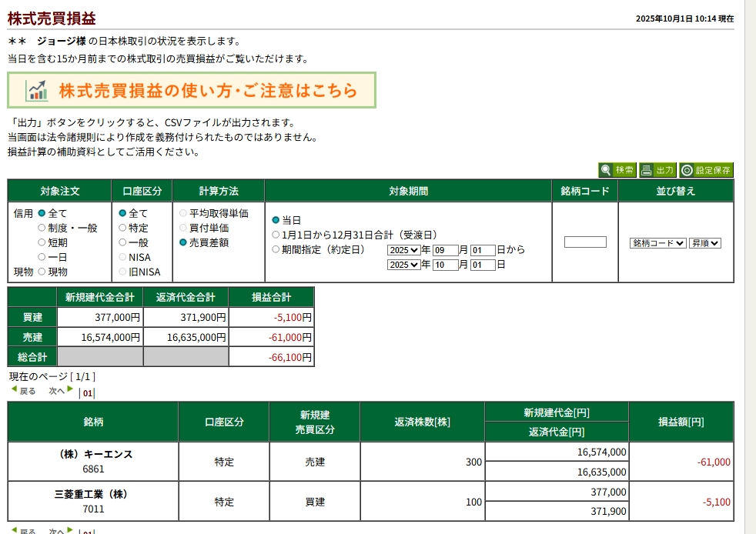The height and width of the screenshot is (534, 756).
Task: Choose 1月1日から12月31日合計 period option
Action: (276, 235)
